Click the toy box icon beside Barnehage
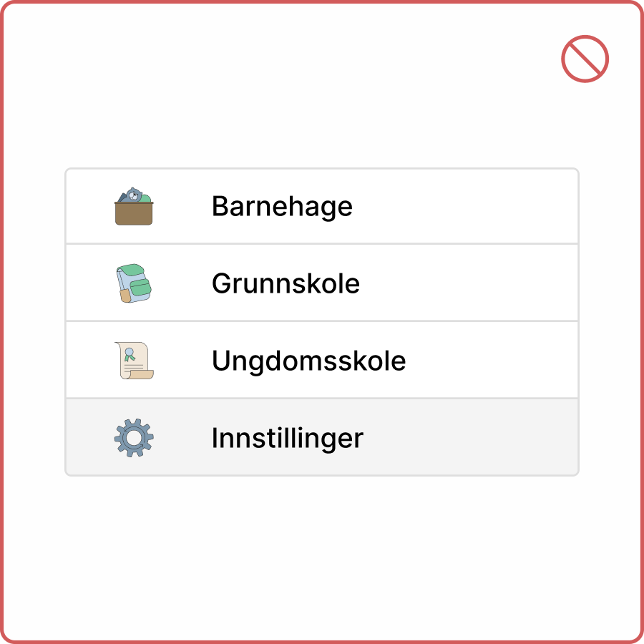 (x=134, y=207)
